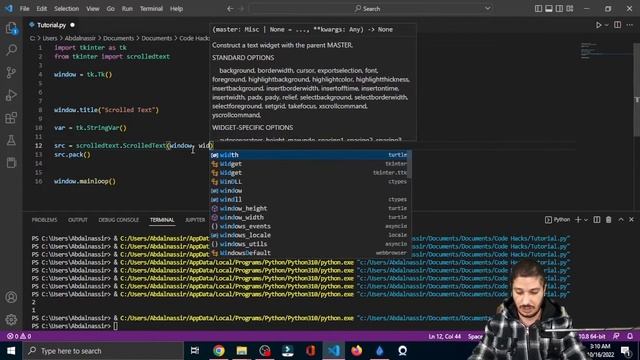640x360 pixels.
Task: Click the Abdalnassir breadcrumb folder
Action: click(80, 38)
